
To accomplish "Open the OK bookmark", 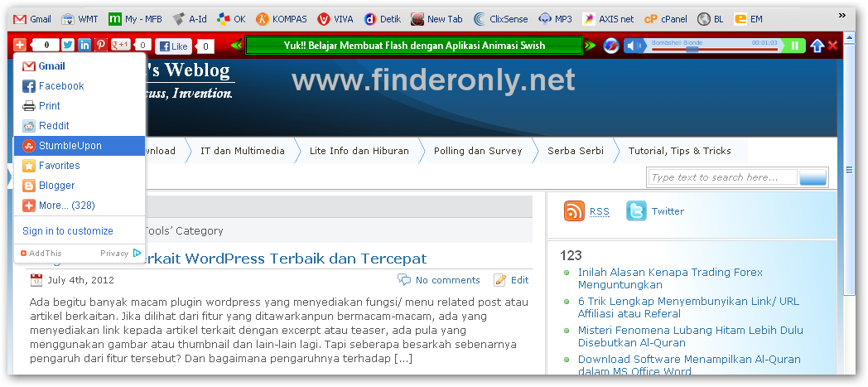I will (231, 19).
